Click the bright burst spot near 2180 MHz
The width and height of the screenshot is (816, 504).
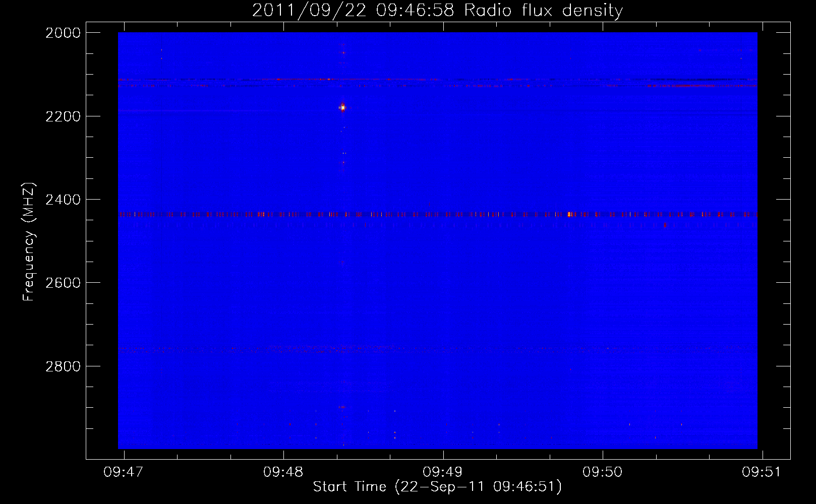click(x=342, y=107)
